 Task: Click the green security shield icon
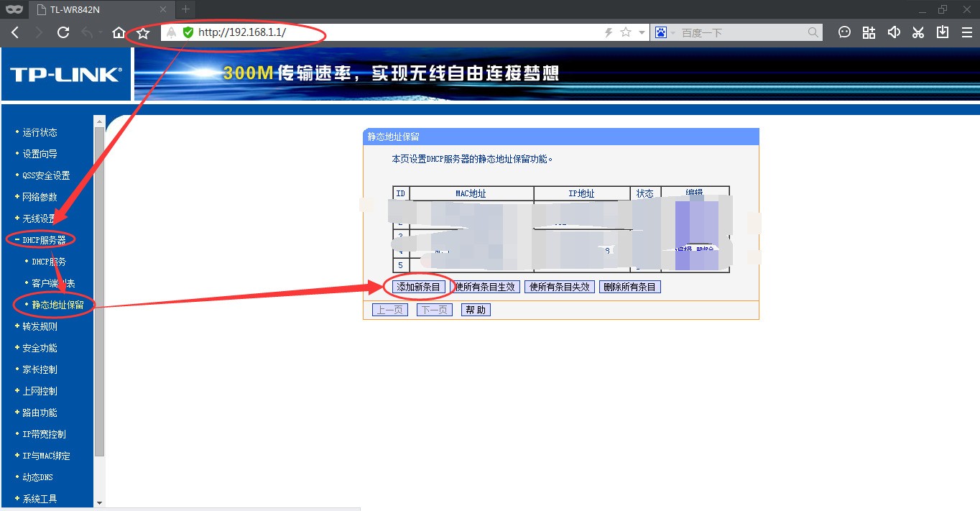[x=188, y=32]
